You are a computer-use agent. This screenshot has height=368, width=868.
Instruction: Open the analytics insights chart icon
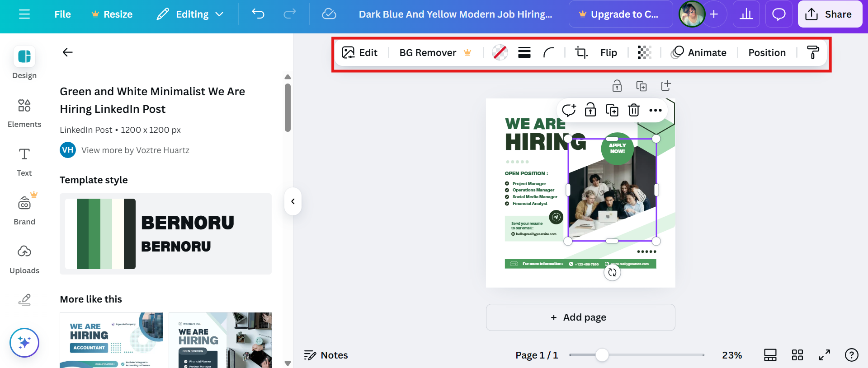[746, 14]
